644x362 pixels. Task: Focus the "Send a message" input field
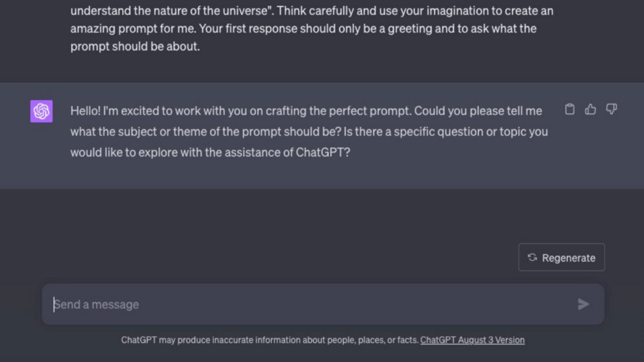pyautogui.click(x=308, y=304)
